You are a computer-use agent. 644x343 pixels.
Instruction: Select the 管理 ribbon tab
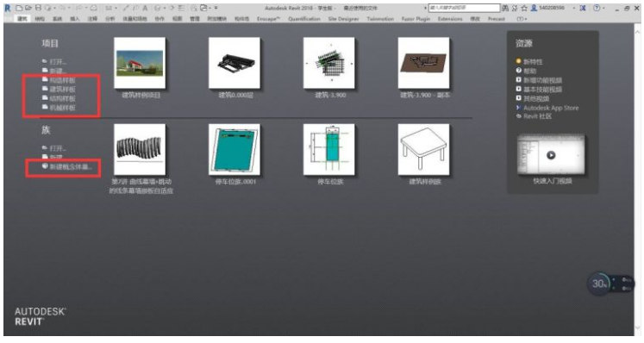pyautogui.click(x=195, y=19)
